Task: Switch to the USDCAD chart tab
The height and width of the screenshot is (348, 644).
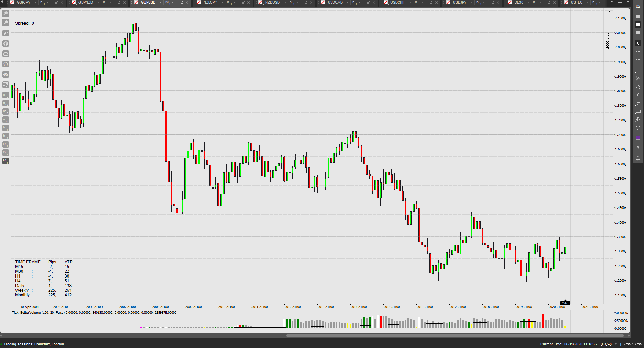Action: click(x=335, y=2)
